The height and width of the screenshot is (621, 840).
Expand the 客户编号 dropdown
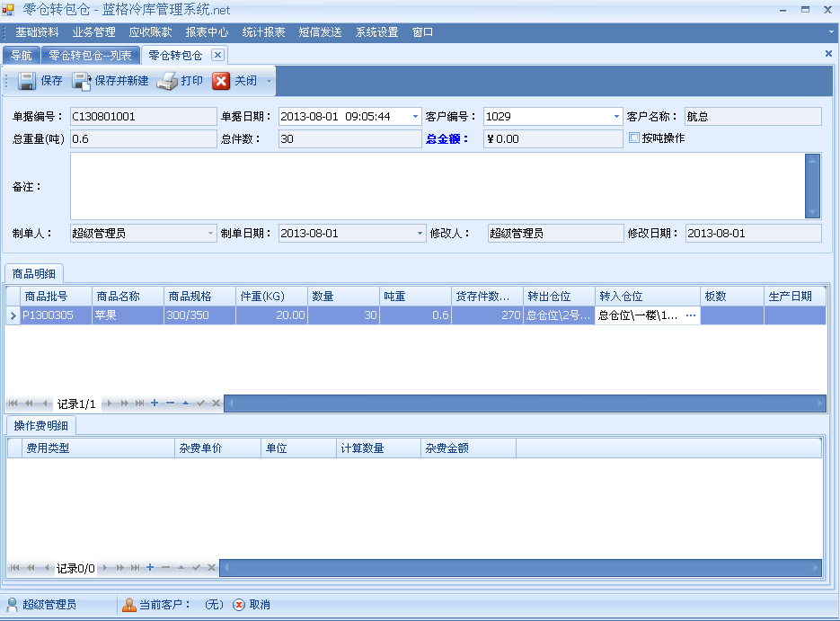point(616,117)
